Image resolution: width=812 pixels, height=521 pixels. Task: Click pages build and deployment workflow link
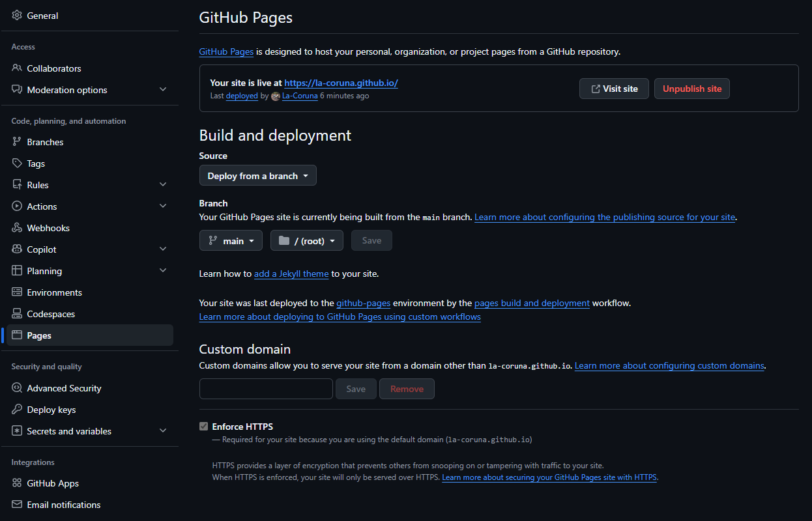[x=532, y=303]
